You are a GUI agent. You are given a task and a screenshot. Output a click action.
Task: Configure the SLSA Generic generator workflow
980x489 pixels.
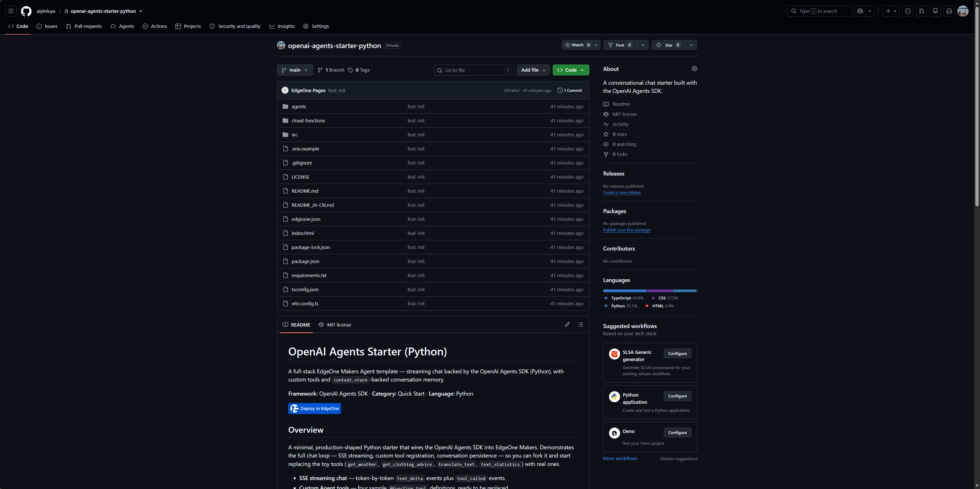tap(677, 354)
